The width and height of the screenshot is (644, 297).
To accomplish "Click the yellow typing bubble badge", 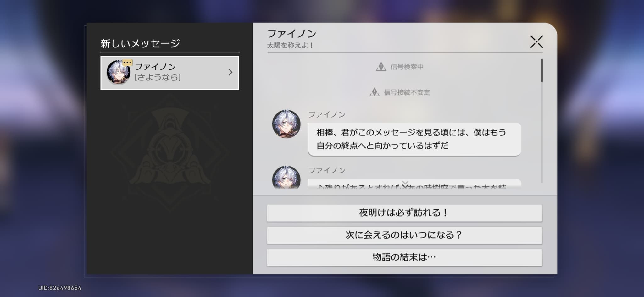I will [127, 63].
